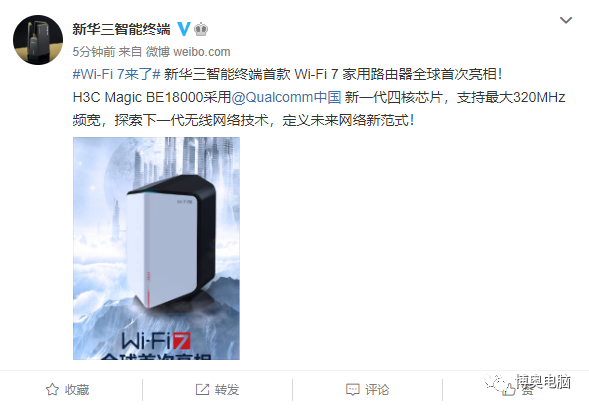Like the post with the thumbs-up icon

[508, 390]
